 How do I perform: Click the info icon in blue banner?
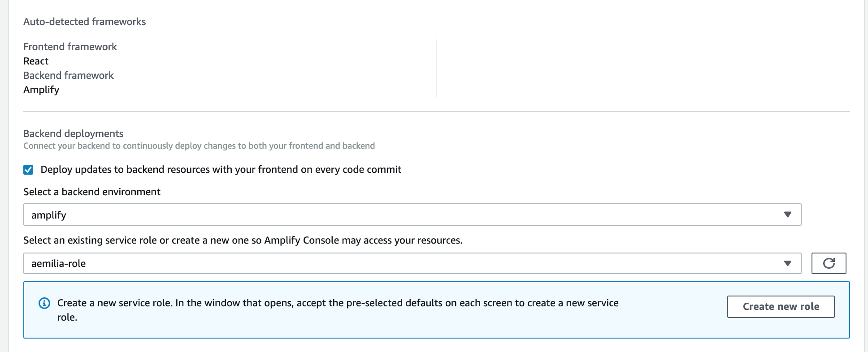click(44, 303)
